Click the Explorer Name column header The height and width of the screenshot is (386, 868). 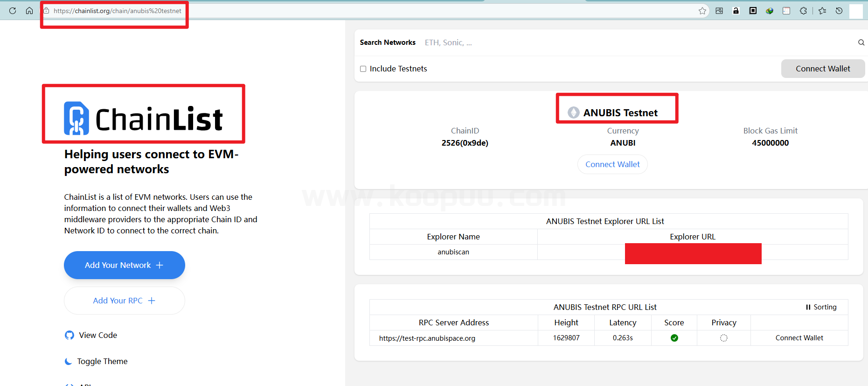(x=453, y=237)
